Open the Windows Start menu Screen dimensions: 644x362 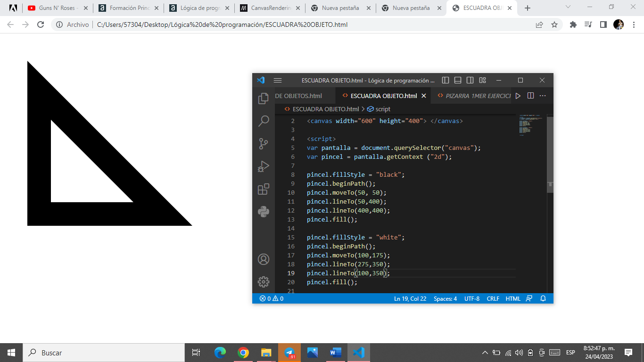[11, 353]
